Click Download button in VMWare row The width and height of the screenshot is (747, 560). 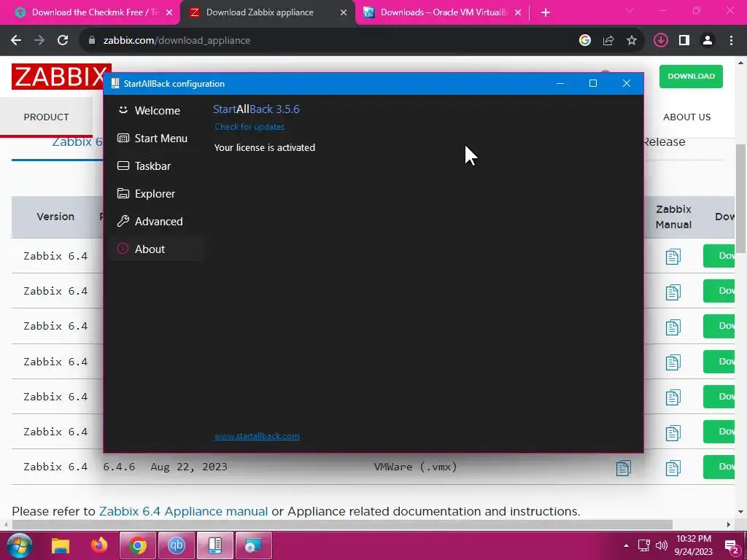[x=719, y=467]
